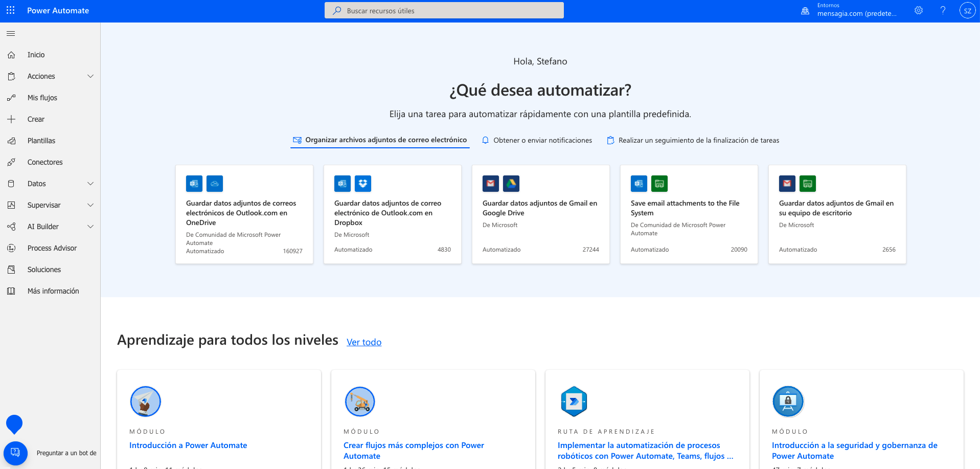The image size is (980, 469).
Task: Collapse the left navigation hamburger menu
Action: tap(11, 34)
